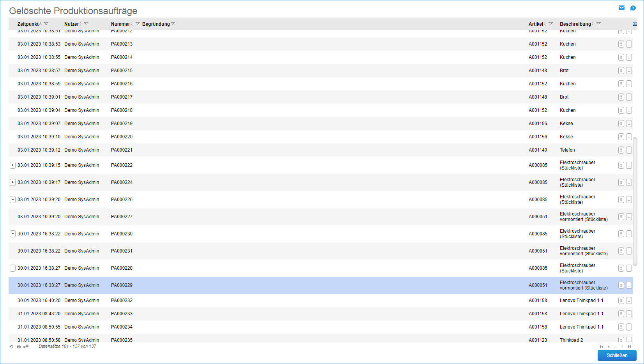Click exclamation icon for PA000215
This screenshot has width=644, height=364.
point(621,71)
